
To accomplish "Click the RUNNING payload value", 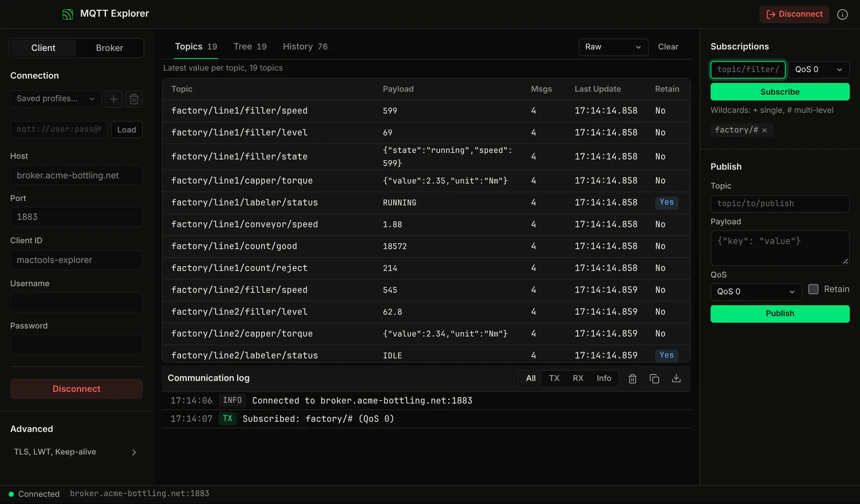I will click(399, 203).
